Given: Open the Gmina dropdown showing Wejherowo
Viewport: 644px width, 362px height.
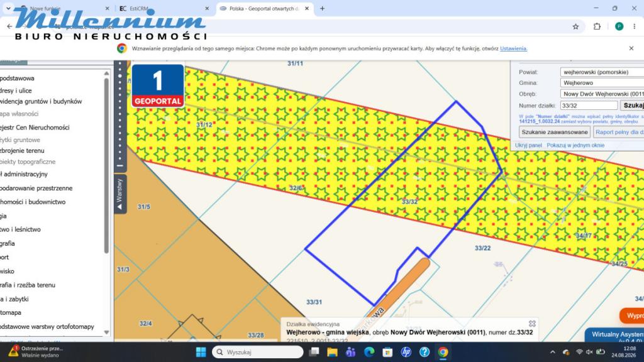Looking at the screenshot, I should point(602,83).
